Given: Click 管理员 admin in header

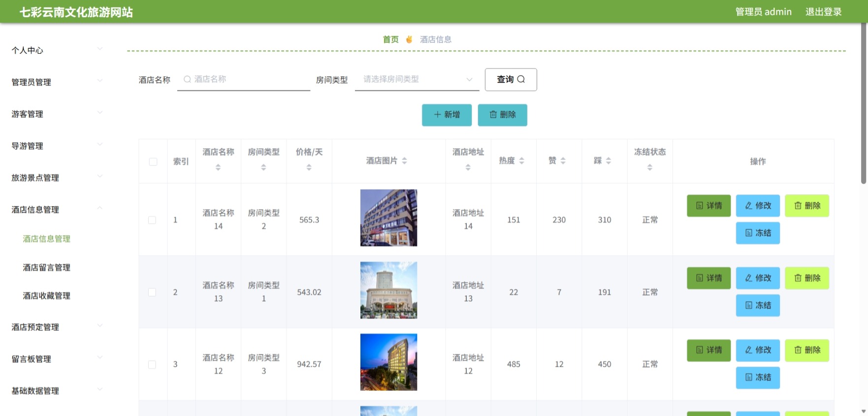Looking at the screenshot, I should point(763,12).
